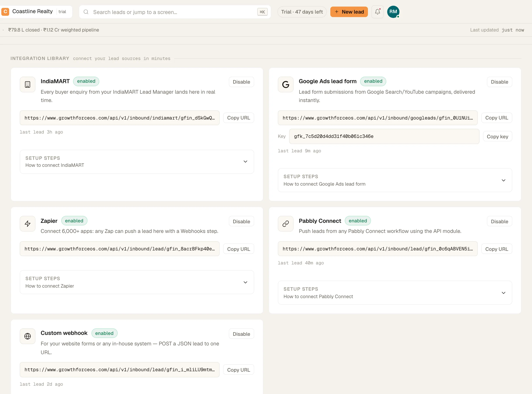
Task: Select the Google Ads key field
Action: click(384, 136)
